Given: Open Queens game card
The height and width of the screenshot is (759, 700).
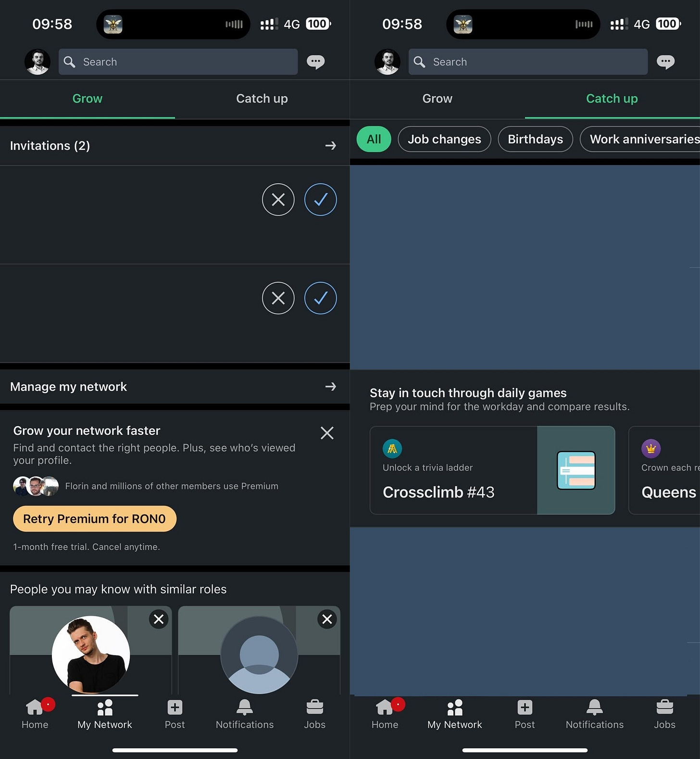Looking at the screenshot, I should 664,470.
